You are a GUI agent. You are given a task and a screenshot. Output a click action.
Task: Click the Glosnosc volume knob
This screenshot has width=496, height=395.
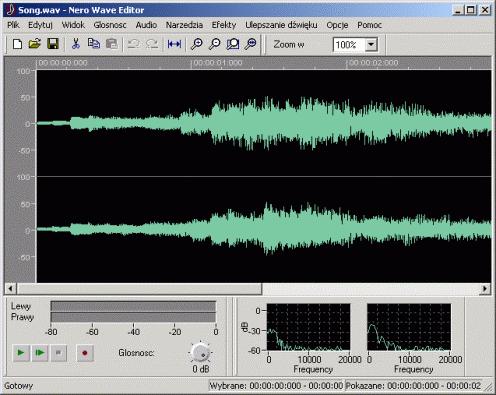(200, 353)
